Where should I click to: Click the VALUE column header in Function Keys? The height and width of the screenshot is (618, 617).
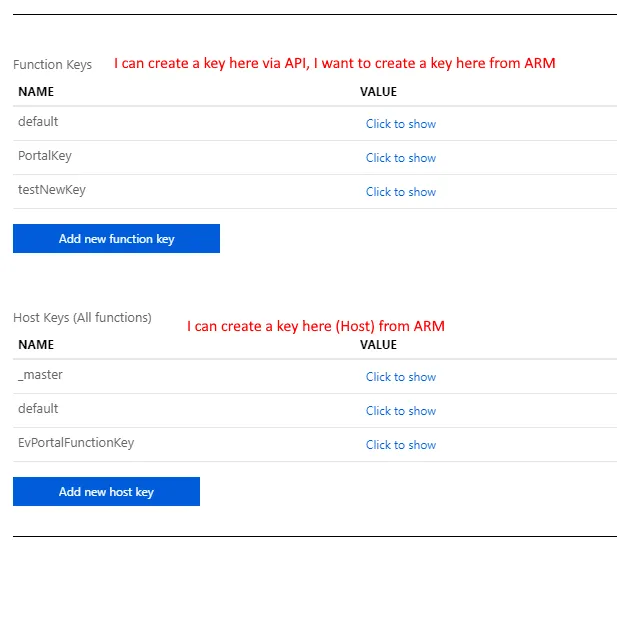coord(378,91)
